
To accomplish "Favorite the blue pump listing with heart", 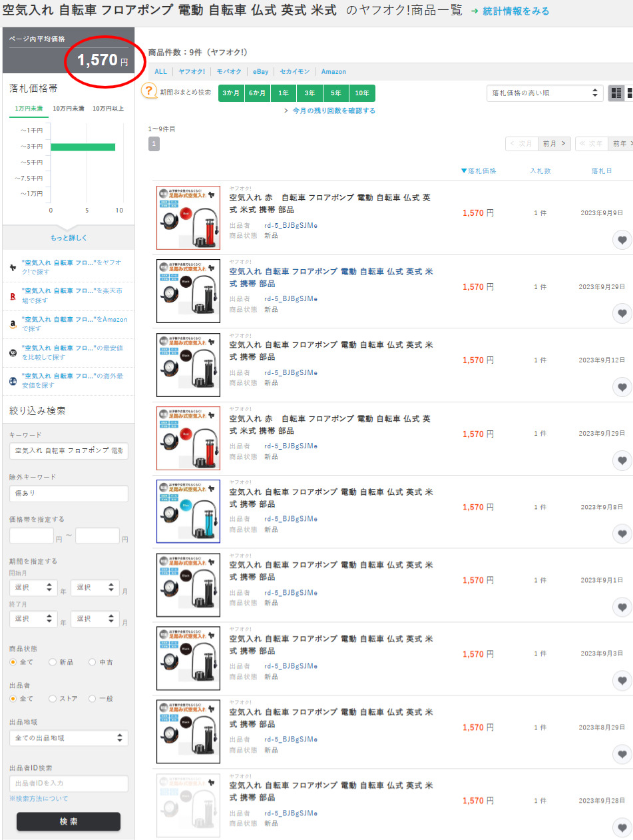I will [x=622, y=534].
